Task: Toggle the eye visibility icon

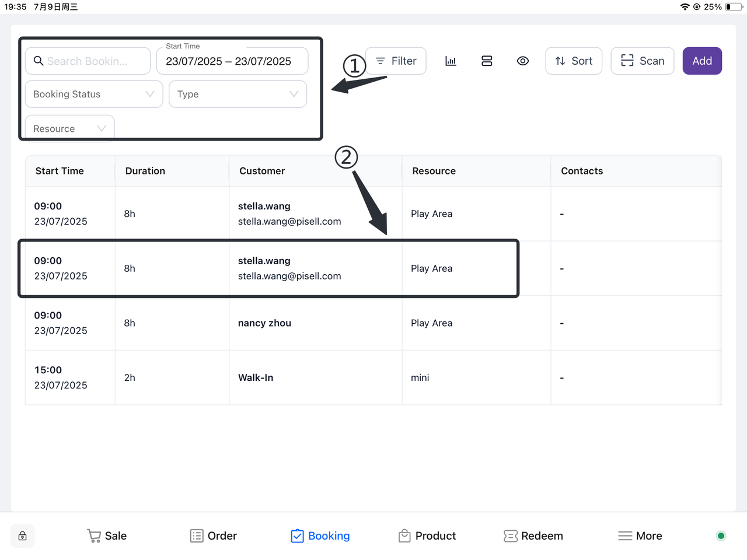Action: click(523, 61)
